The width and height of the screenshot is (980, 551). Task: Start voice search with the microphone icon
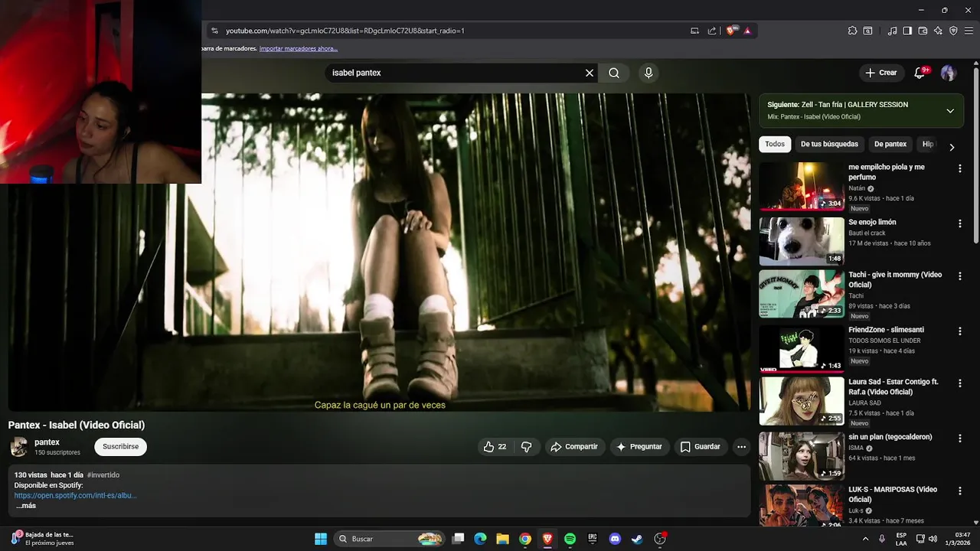point(648,73)
